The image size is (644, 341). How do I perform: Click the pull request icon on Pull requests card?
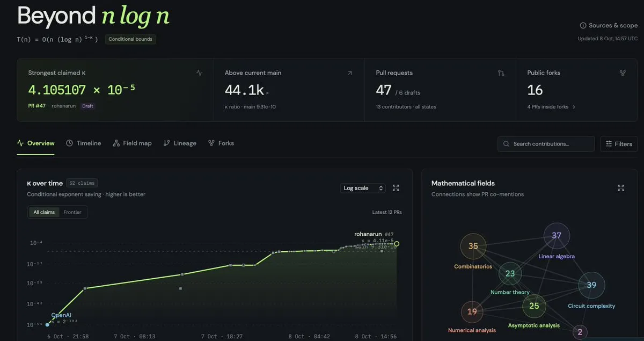[x=501, y=73]
